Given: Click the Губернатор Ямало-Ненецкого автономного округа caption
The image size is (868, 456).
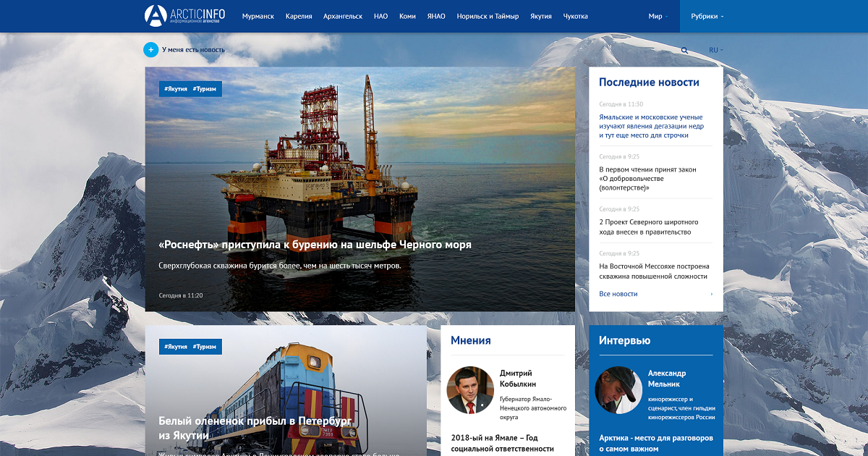Looking at the screenshot, I should point(533,408).
